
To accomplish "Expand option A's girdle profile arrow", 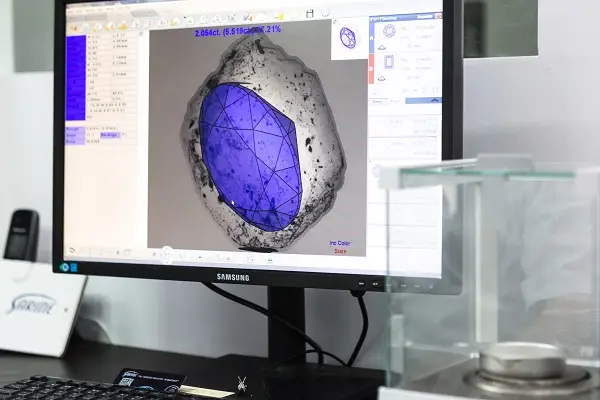I will 382,47.
